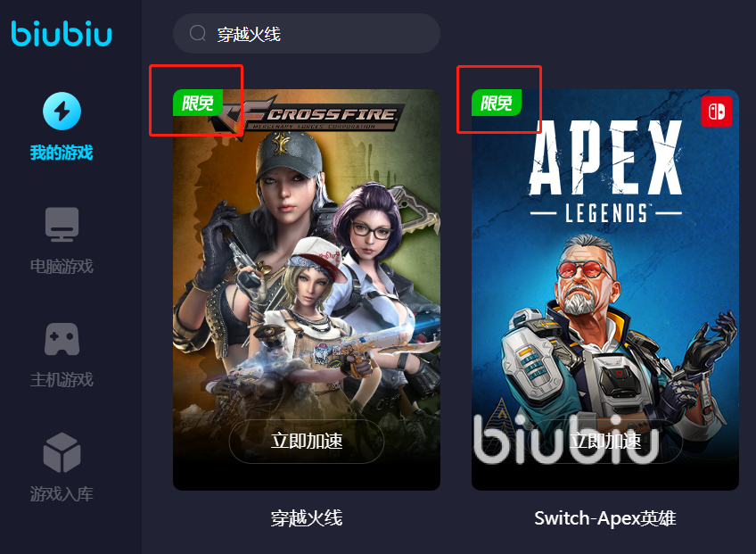Viewport: 756px width, 554px height.
Task: Go to the 主机游戏 section label
Action: point(62,380)
